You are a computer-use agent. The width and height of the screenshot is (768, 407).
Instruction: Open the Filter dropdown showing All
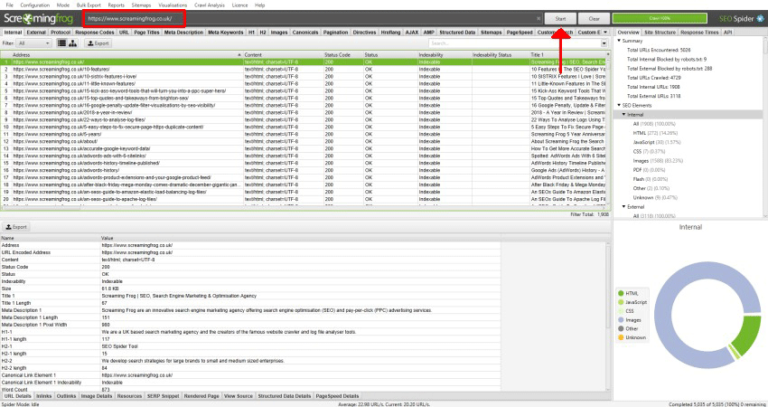(x=33, y=43)
